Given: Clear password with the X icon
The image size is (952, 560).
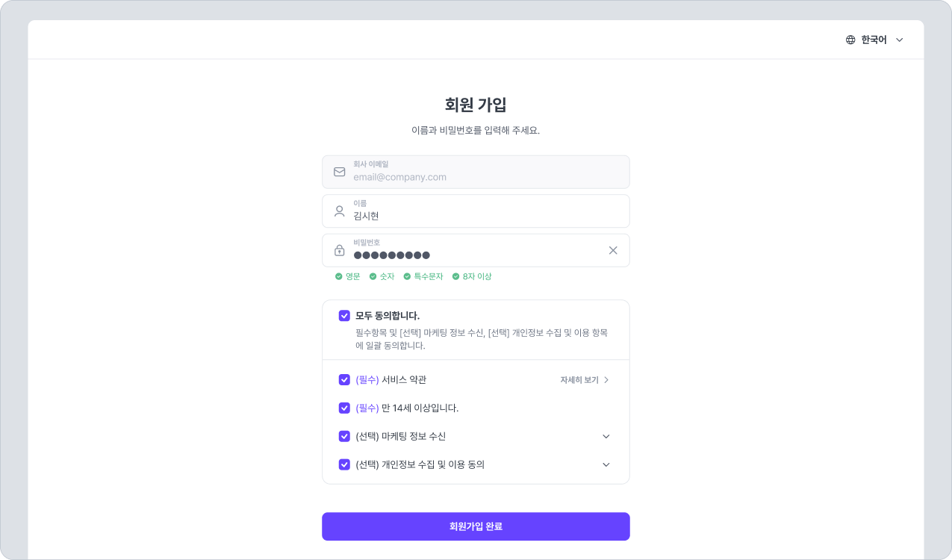Looking at the screenshot, I should [x=613, y=251].
